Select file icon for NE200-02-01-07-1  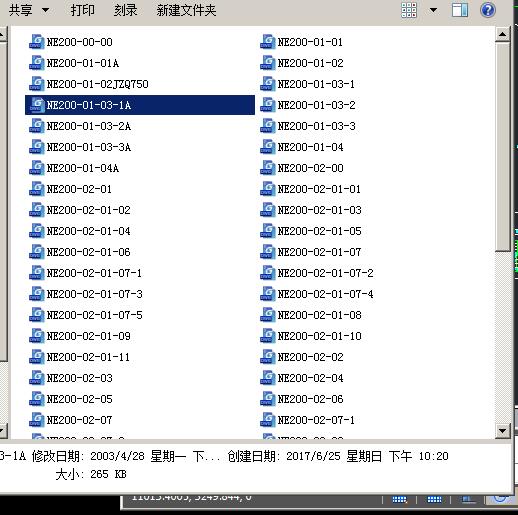(37, 273)
